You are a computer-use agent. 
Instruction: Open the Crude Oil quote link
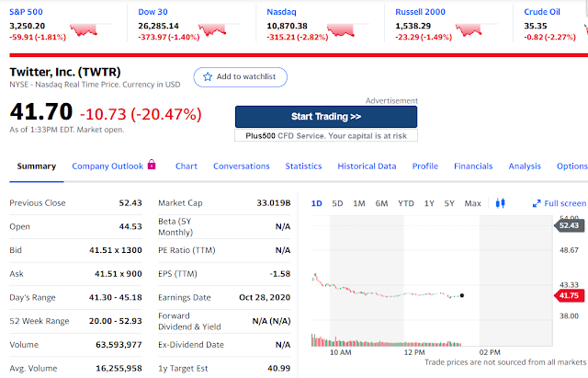(542, 12)
